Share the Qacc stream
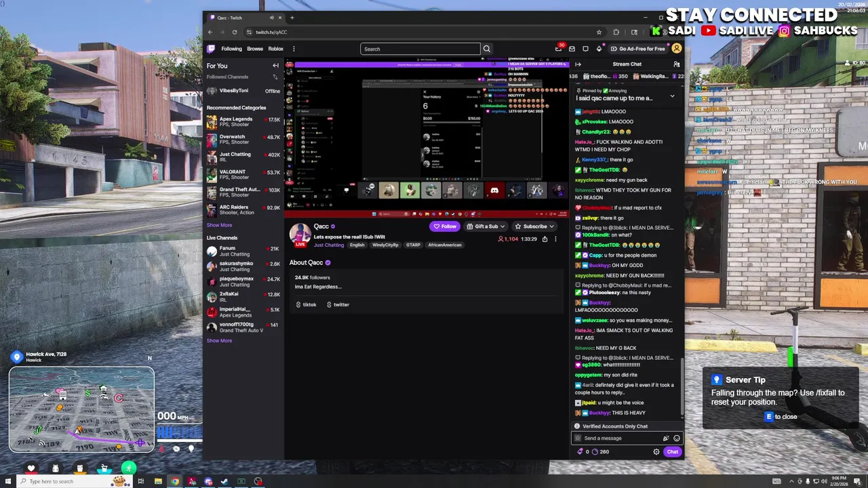The height and width of the screenshot is (488, 868). click(x=545, y=239)
